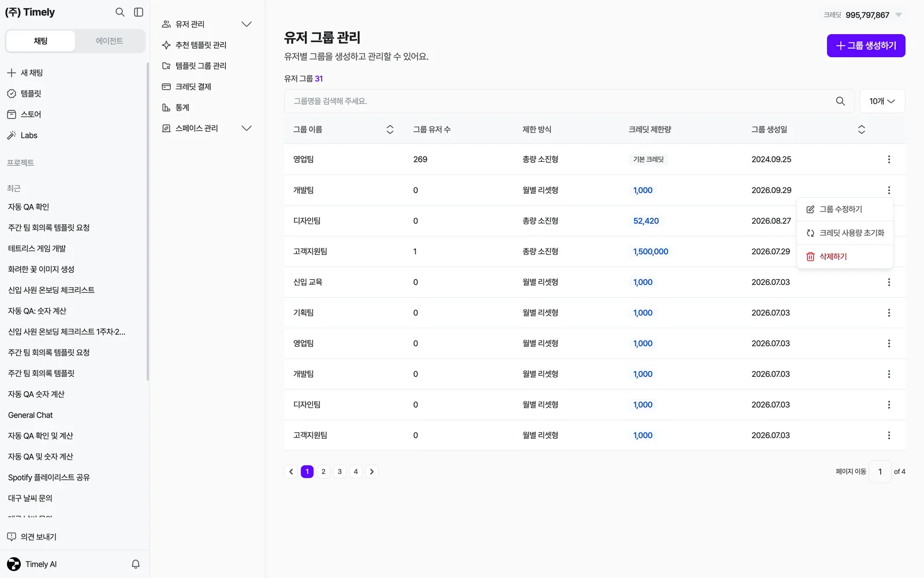
Task: Toggle the sidebar panel icon
Action: [x=139, y=12]
